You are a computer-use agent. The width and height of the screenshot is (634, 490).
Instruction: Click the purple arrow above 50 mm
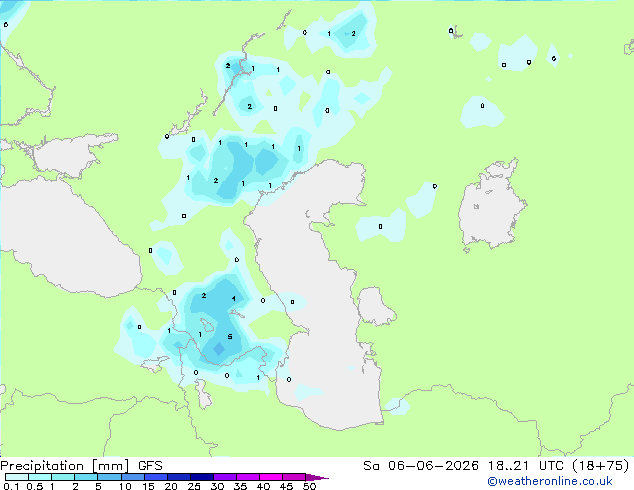(317, 477)
